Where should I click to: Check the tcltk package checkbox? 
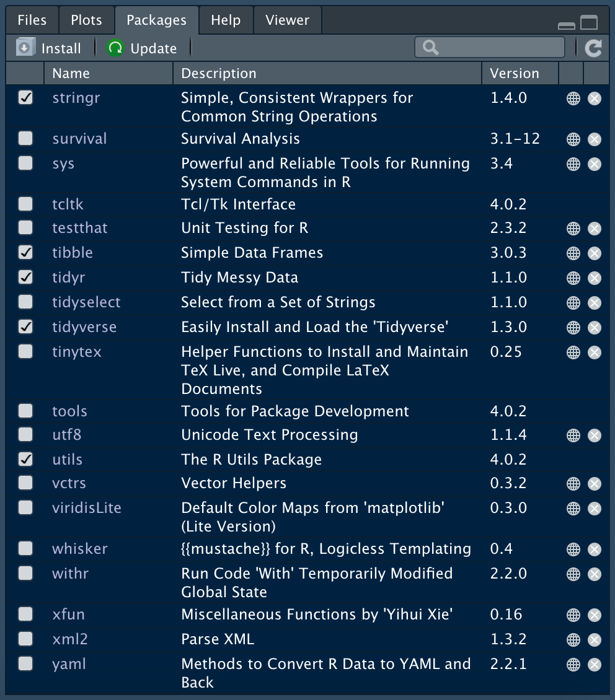click(x=25, y=204)
